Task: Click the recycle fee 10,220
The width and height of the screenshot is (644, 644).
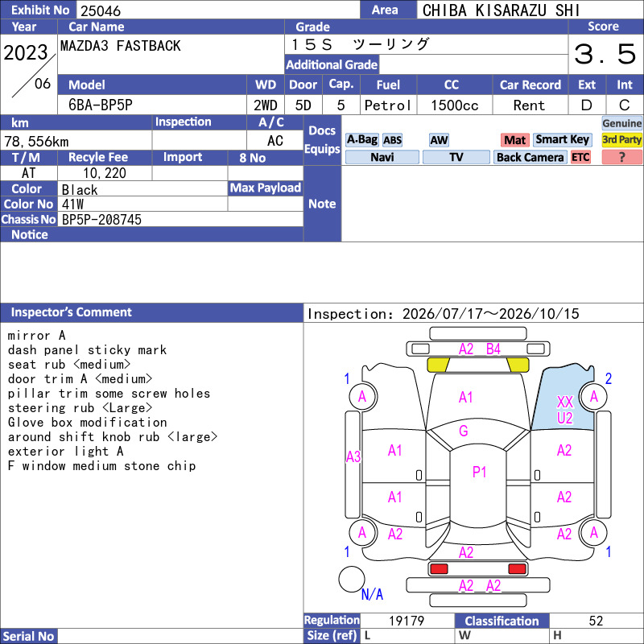Action: click(x=105, y=173)
